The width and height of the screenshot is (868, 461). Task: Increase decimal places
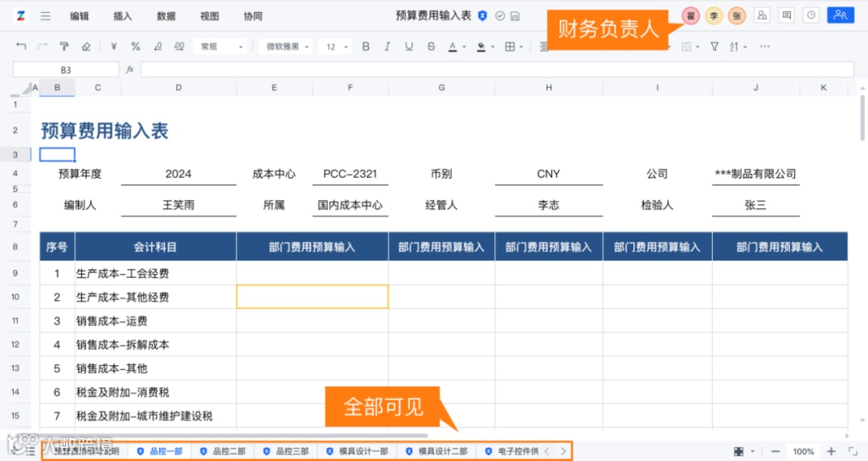(179, 47)
